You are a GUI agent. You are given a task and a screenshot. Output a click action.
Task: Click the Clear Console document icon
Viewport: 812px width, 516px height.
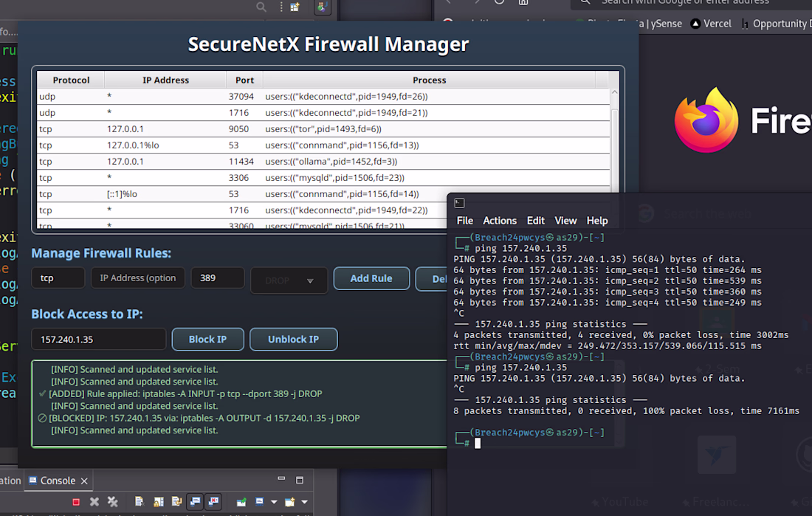[140, 501]
